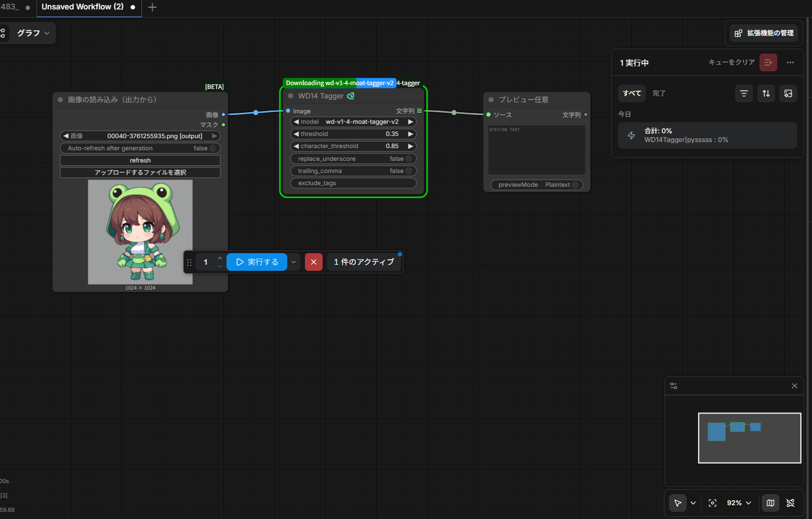Click the refresh button in image loader
The image size is (812, 519).
point(140,160)
